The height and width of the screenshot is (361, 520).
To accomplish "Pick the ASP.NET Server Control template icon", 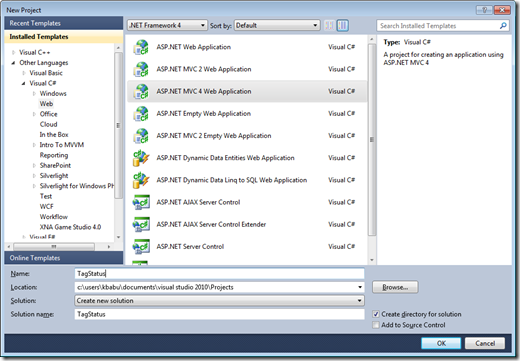I will click(141, 247).
